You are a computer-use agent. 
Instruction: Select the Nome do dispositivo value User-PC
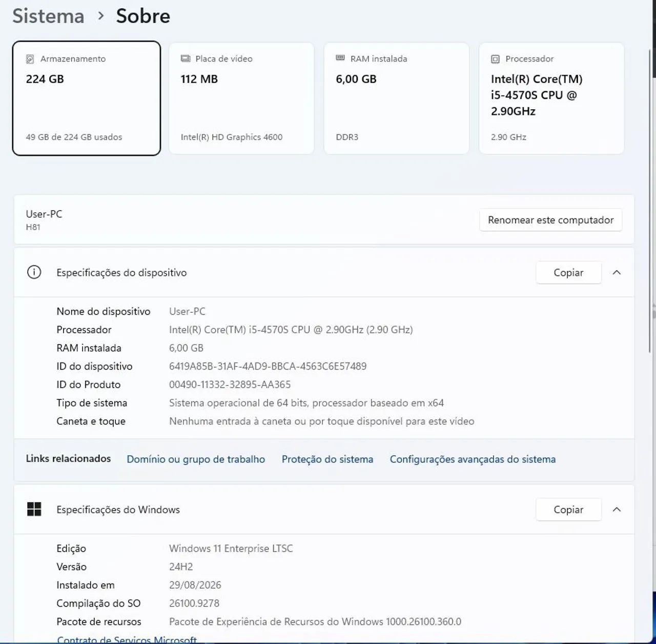(187, 311)
